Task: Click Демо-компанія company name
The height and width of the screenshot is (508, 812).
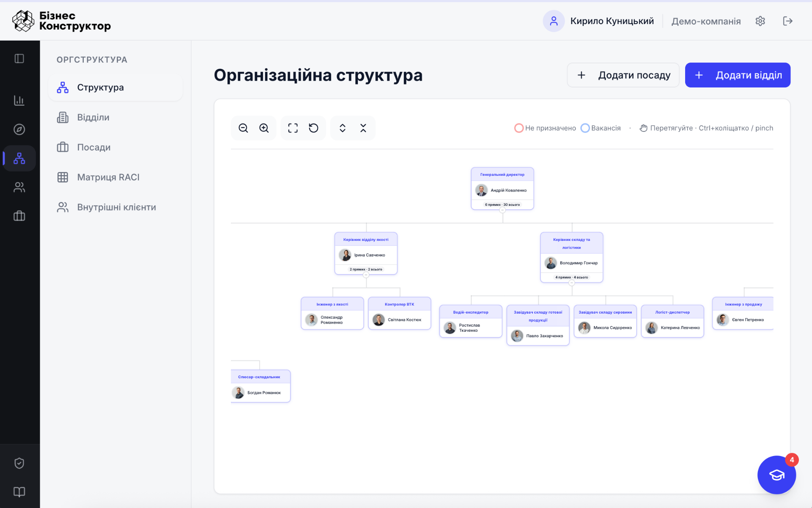Action: [x=706, y=21]
